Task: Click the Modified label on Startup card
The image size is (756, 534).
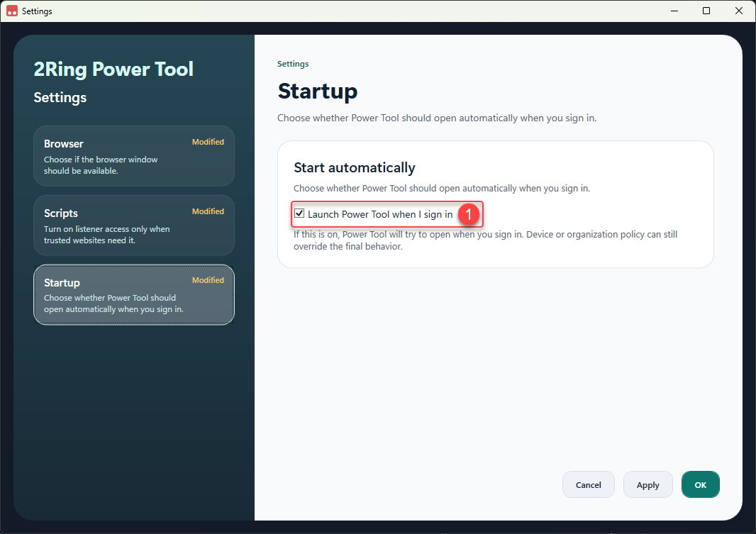Action: coord(208,280)
